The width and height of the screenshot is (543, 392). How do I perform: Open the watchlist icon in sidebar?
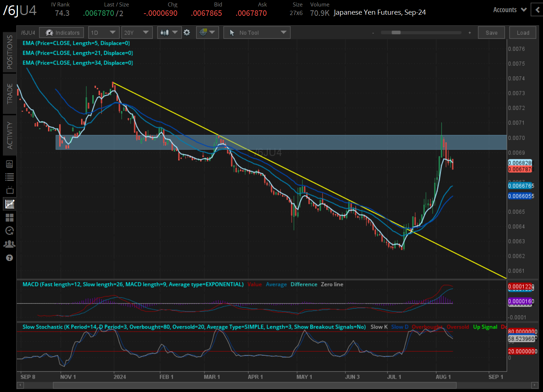(x=9, y=176)
